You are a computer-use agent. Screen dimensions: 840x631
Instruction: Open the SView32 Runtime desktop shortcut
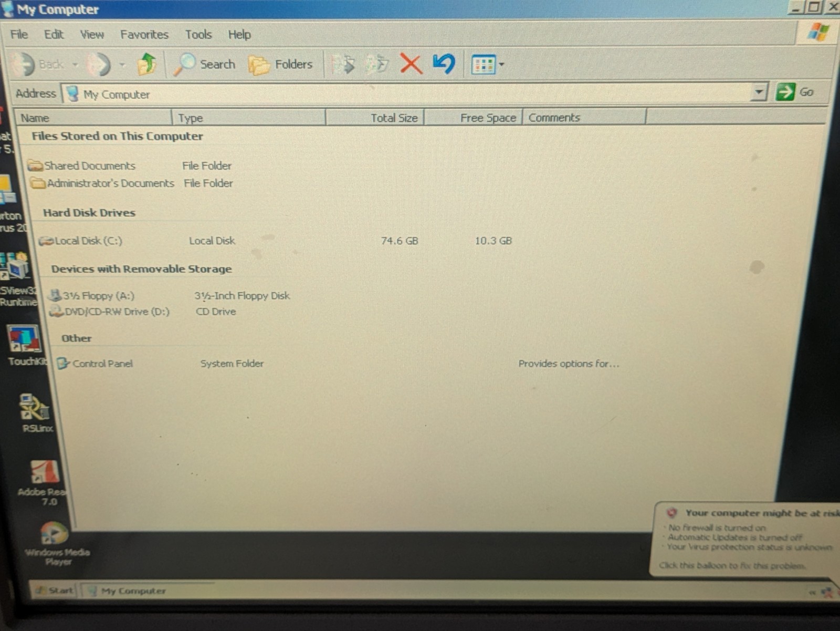point(17,278)
